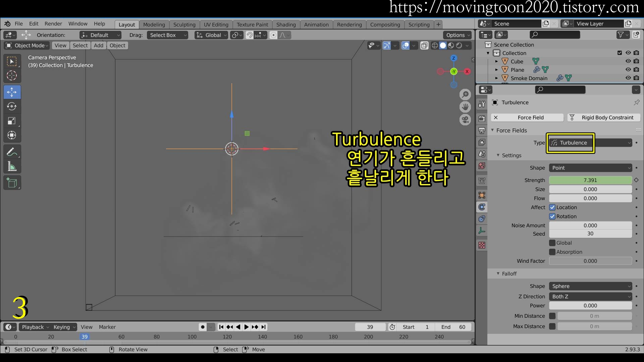Hide Cube in viewport
Image resolution: width=644 pixels, height=362 pixels.
628,61
